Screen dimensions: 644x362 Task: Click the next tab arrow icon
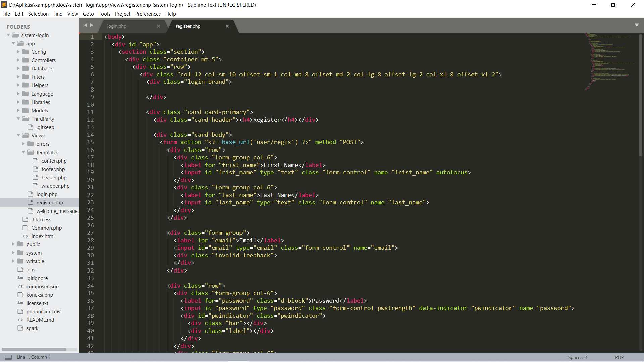tap(92, 25)
